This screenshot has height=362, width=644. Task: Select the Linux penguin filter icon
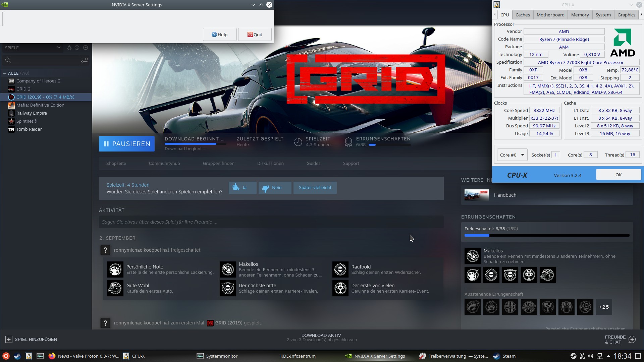[69, 48]
